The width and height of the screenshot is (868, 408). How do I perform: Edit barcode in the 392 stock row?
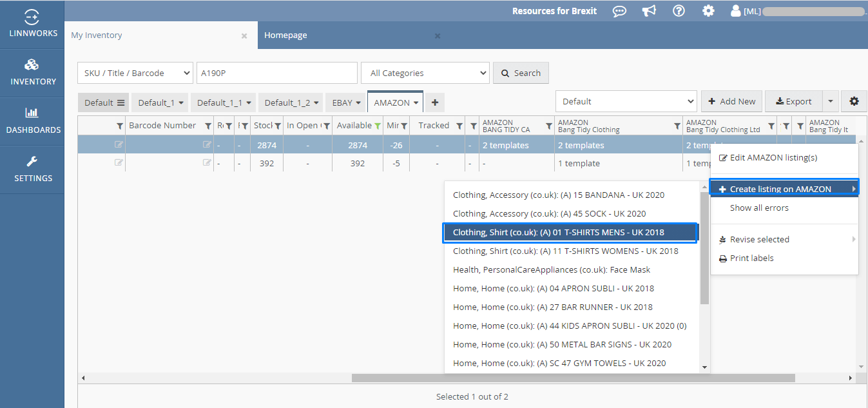pyautogui.click(x=207, y=163)
